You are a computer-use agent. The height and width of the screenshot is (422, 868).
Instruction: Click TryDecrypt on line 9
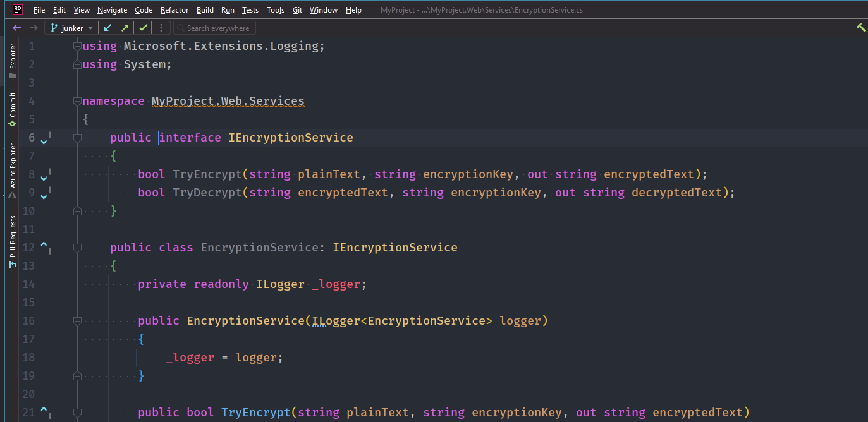click(207, 193)
